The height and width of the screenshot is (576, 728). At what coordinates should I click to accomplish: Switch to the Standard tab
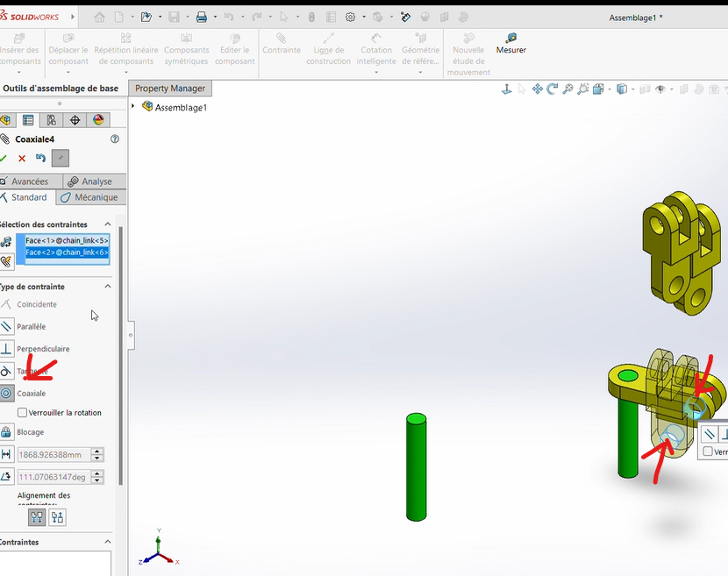pyautogui.click(x=27, y=197)
